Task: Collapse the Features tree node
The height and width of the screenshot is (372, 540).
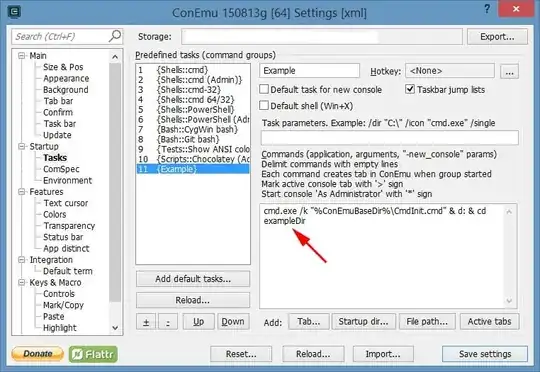Action: [x=22, y=192]
